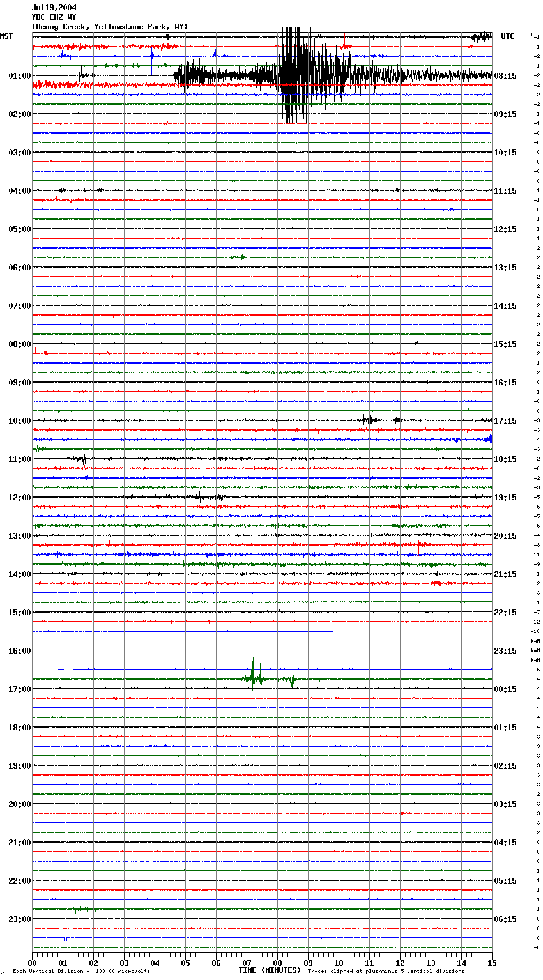Click the -11 DC offset value
Viewport: 543px width, 980px height.
(x=535, y=555)
